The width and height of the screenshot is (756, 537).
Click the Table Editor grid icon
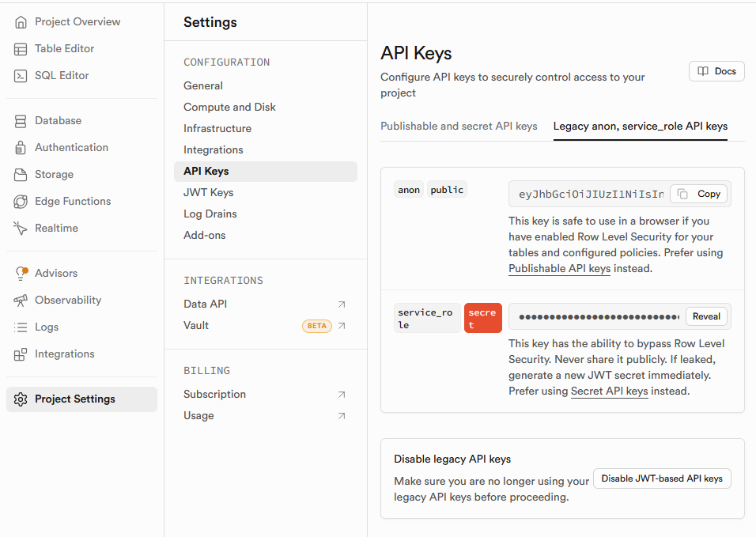(x=21, y=49)
